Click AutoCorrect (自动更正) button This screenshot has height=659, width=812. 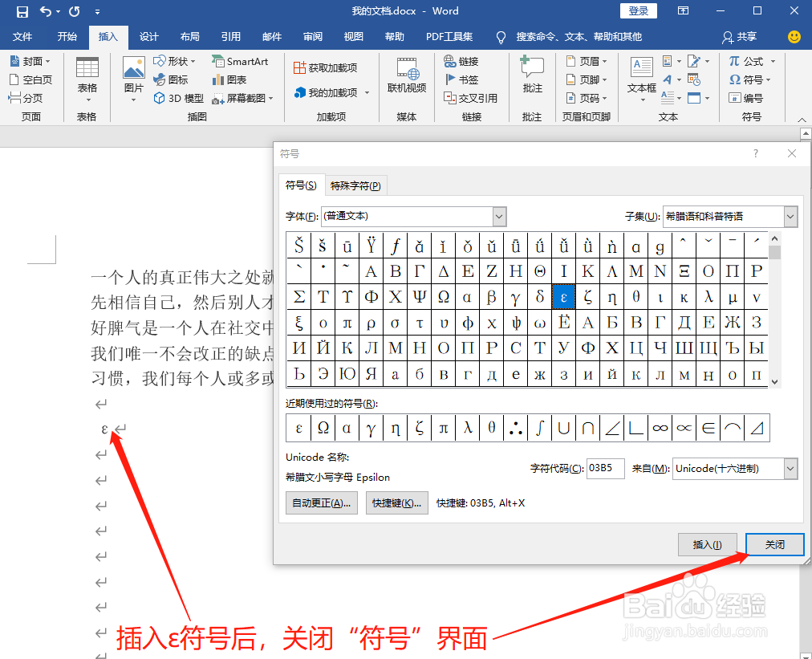pos(322,503)
